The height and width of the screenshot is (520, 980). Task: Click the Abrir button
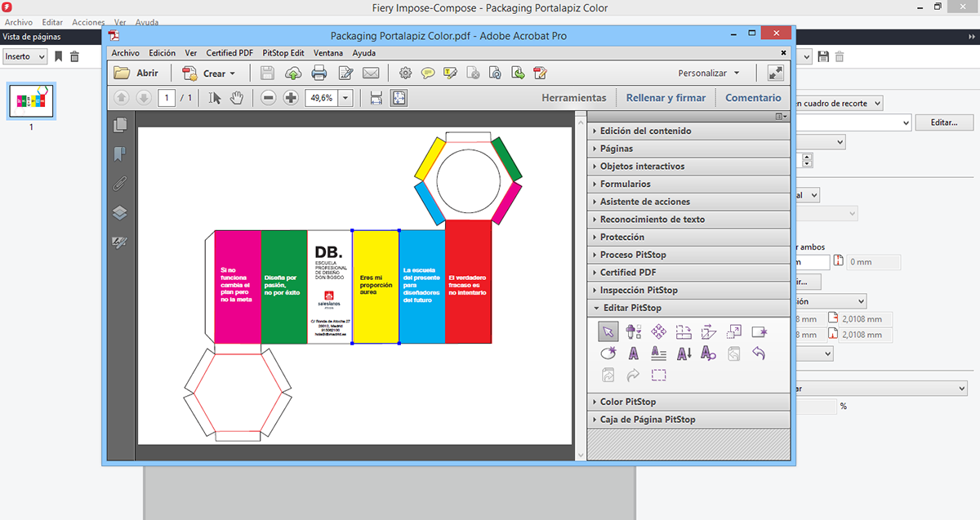coord(137,73)
